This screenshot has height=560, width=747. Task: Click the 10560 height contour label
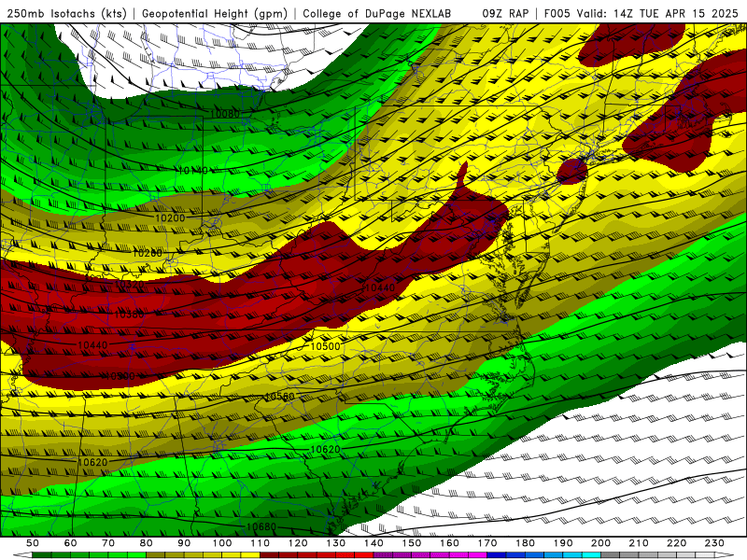click(279, 397)
